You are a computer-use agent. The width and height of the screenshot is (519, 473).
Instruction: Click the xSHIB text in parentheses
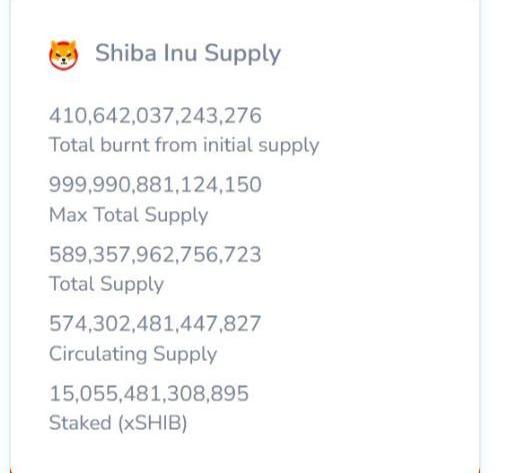[152, 423]
